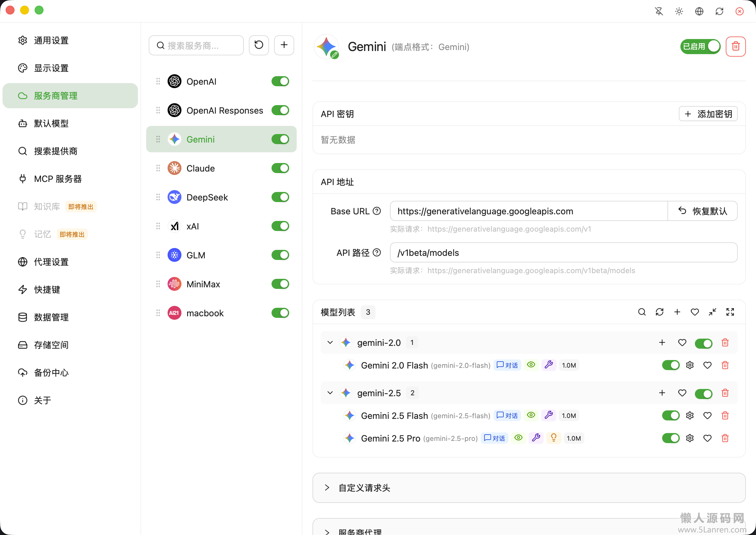The image size is (756, 535).
Task: Click the unpin window icon
Action: point(659,12)
